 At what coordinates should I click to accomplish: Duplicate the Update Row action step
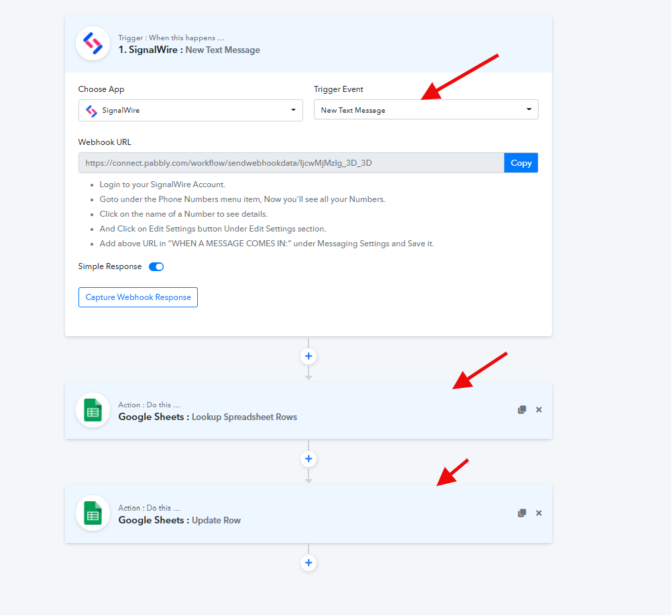522,513
